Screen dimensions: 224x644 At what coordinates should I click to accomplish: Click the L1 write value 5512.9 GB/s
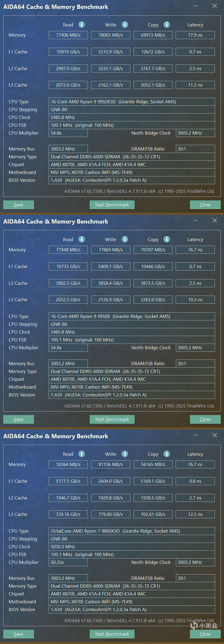111,52
